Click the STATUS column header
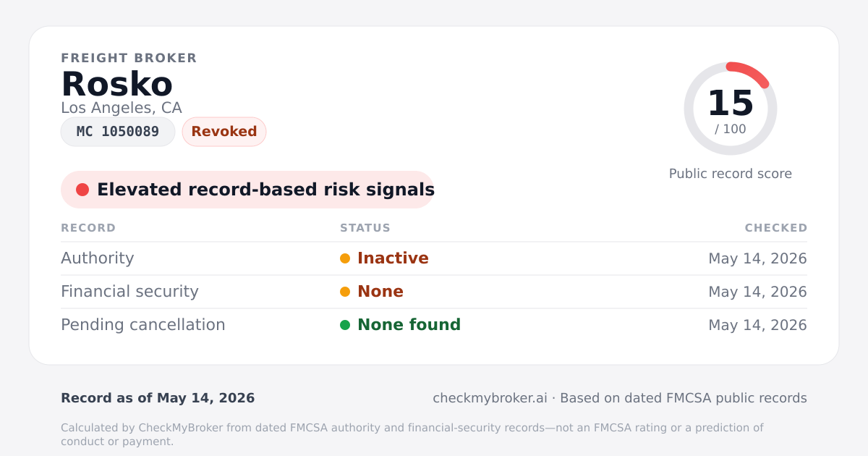The height and width of the screenshot is (456, 868). (365, 228)
